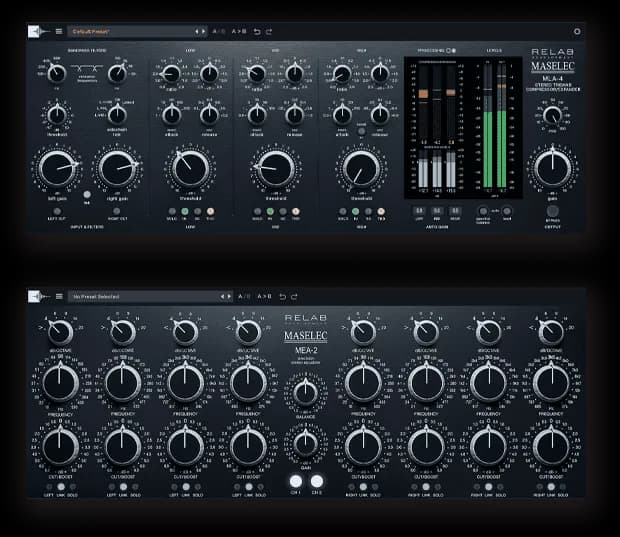The height and width of the screenshot is (537, 620).
Task: Undo the last change in MLA-4
Action: (257, 31)
